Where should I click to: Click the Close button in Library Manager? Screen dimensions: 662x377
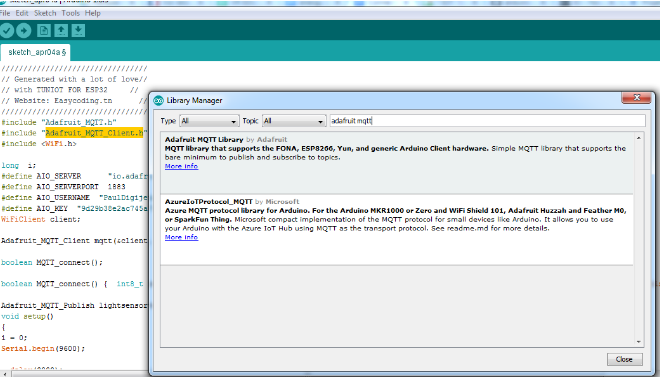tap(624, 359)
